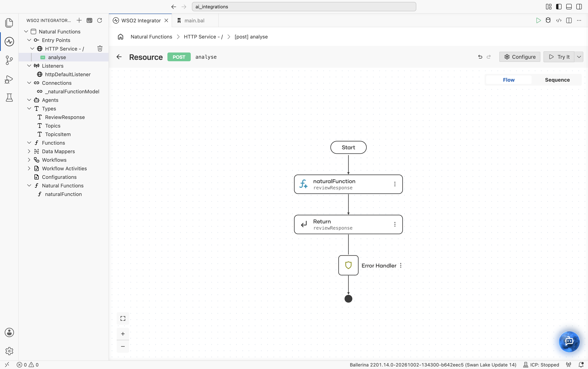588x369 pixels.
Task: Show source code with the code icon
Action: point(559,20)
